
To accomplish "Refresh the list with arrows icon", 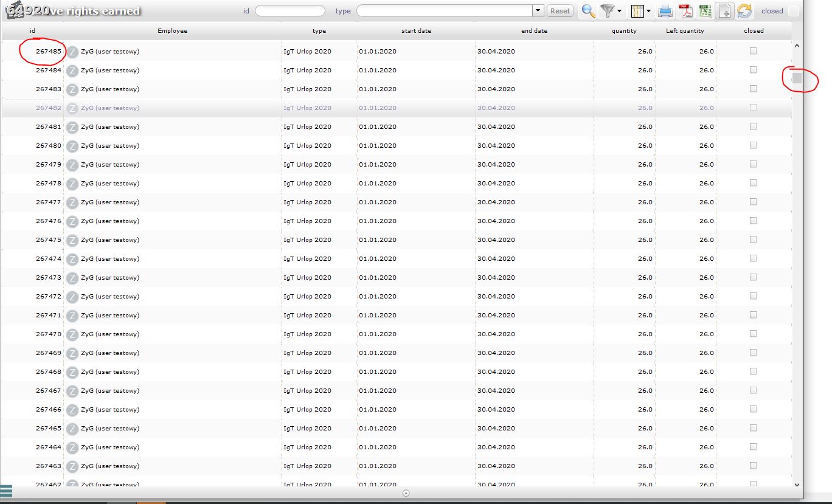I will (744, 11).
